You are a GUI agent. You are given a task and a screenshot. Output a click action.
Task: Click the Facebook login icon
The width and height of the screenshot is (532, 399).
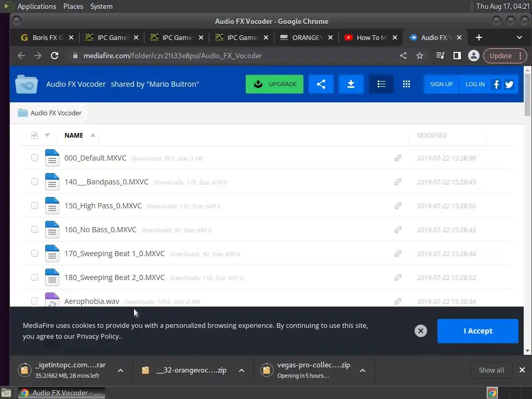coord(496,84)
